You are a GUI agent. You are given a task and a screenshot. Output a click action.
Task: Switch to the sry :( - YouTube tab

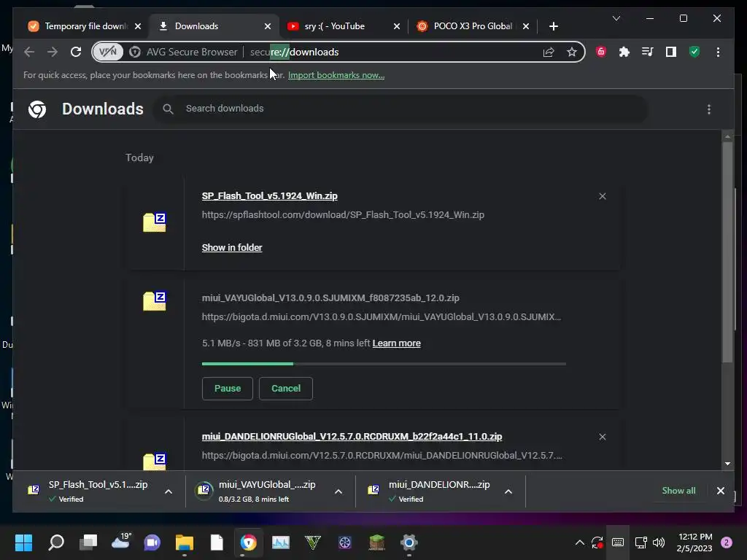(x=334, y=26)
